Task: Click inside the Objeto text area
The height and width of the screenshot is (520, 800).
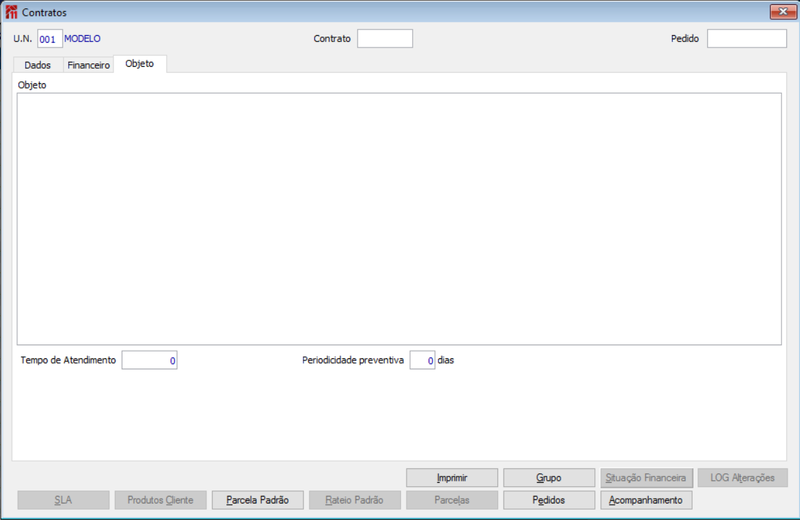Action: 399,219
